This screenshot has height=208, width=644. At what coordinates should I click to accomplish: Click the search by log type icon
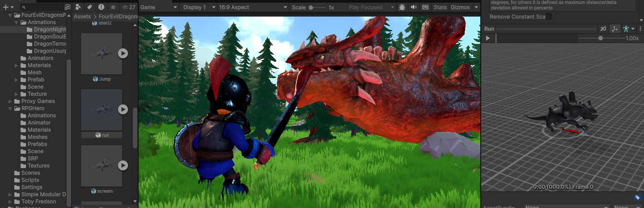pos(102,7)
